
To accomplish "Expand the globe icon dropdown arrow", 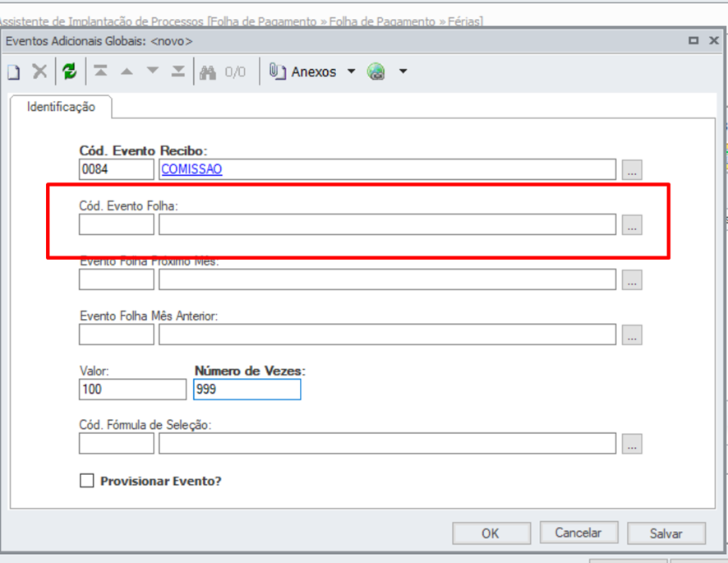I will (403, 72).
